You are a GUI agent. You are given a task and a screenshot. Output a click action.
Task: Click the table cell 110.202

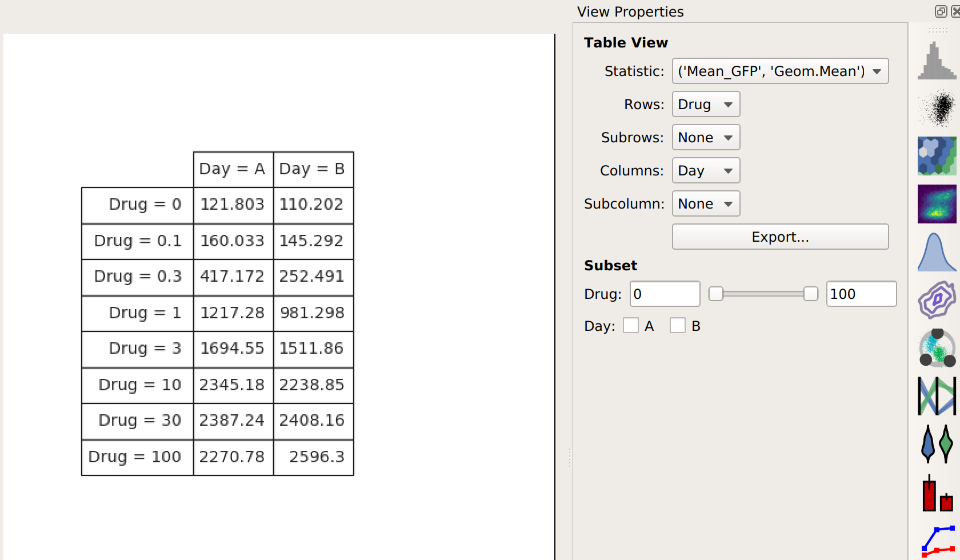coord(314,205)
